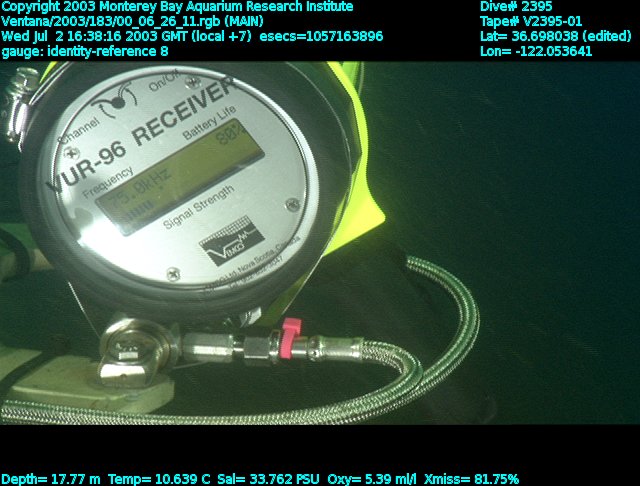The height and width of the screenshot is (486, 640).
Task: Click the "Depth= 17.77 m" status value
Action: [51, 479]
